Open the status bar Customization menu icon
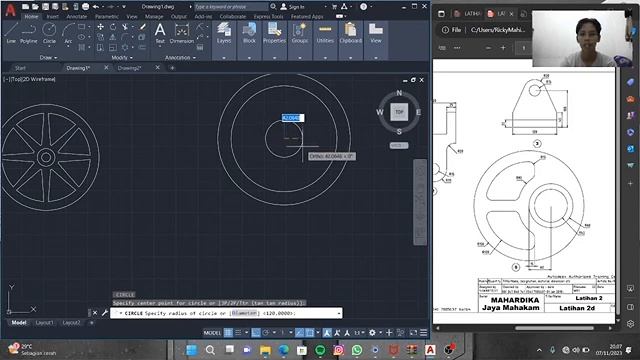The height and width of the screenshot is (360, 640). (423, 333)
